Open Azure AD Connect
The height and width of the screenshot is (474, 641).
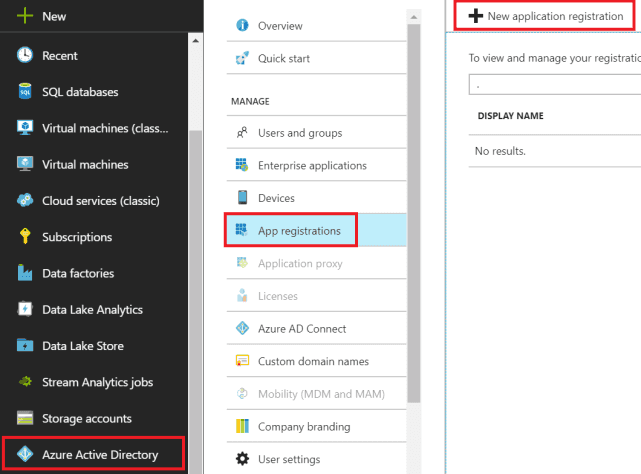tap(316, 328)
